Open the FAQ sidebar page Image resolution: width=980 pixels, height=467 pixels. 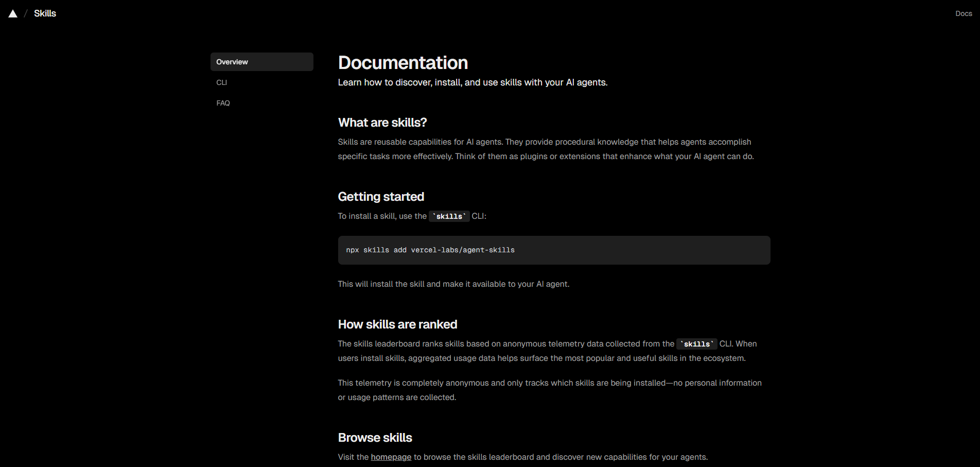[223, 103]
